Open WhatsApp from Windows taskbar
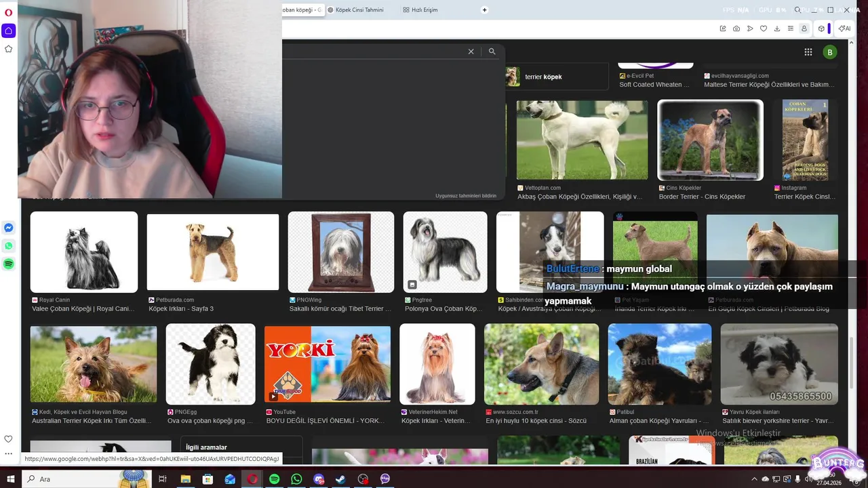 [296, 479]
